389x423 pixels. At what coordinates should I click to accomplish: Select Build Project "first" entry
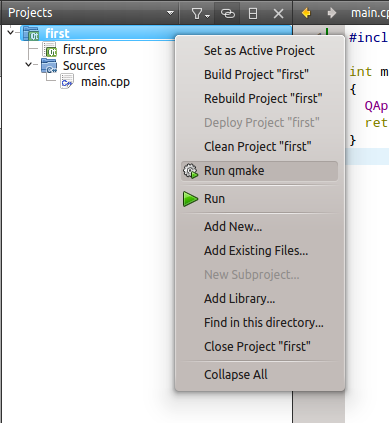tap(256, 75)
